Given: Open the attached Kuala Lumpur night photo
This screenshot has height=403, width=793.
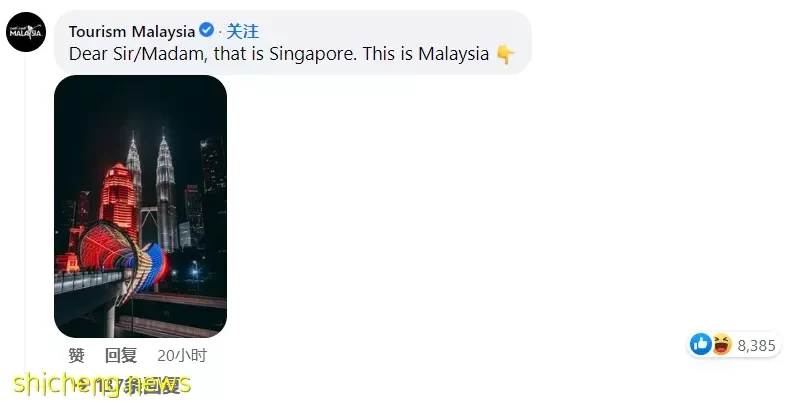Looking at the screenshot, I should pyautogui.click(x=140, y=206).
